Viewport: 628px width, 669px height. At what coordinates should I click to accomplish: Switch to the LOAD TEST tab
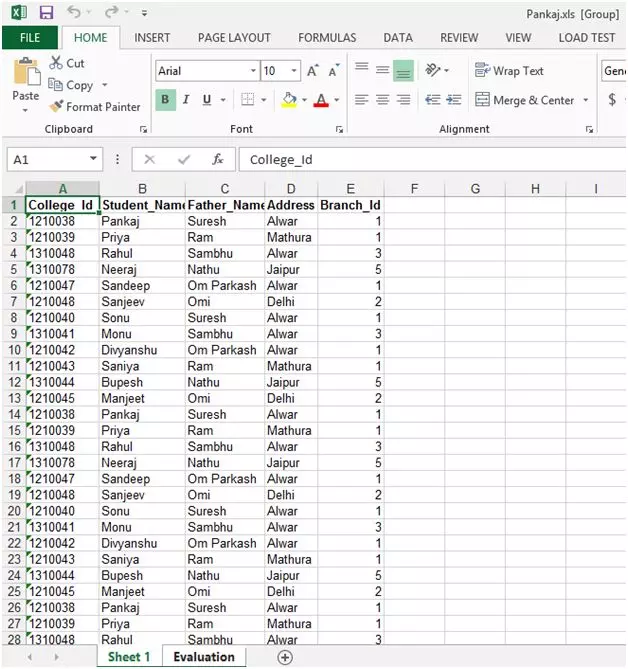pos(587,38)
